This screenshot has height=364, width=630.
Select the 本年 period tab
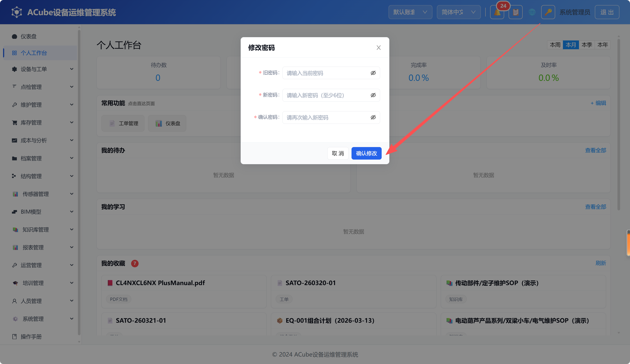point(603,45)
